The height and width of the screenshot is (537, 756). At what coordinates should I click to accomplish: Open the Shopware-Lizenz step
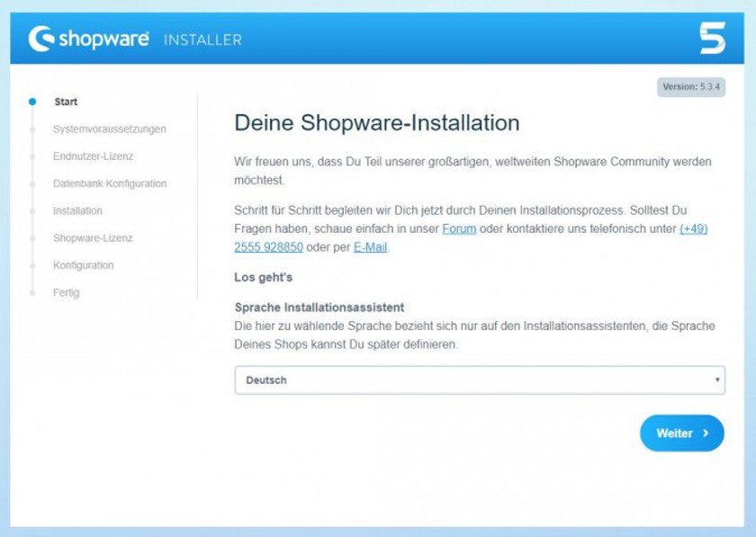[x=93, y=238]
